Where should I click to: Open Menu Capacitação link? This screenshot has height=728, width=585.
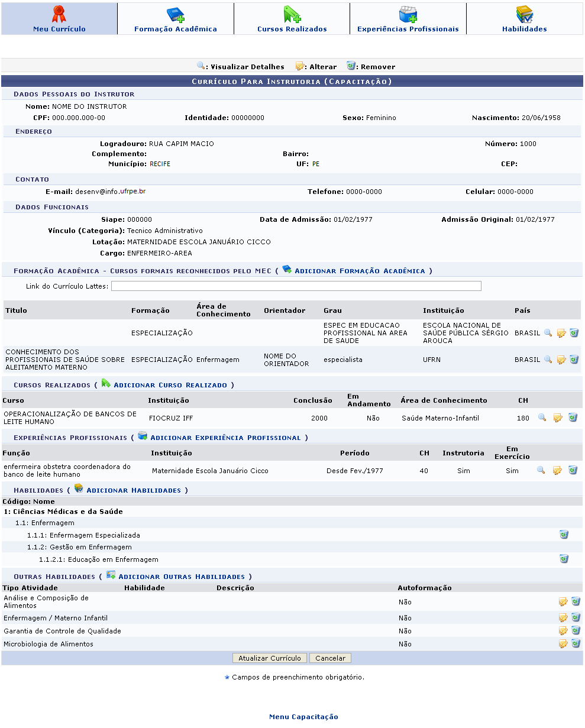[x=303, y=717]
